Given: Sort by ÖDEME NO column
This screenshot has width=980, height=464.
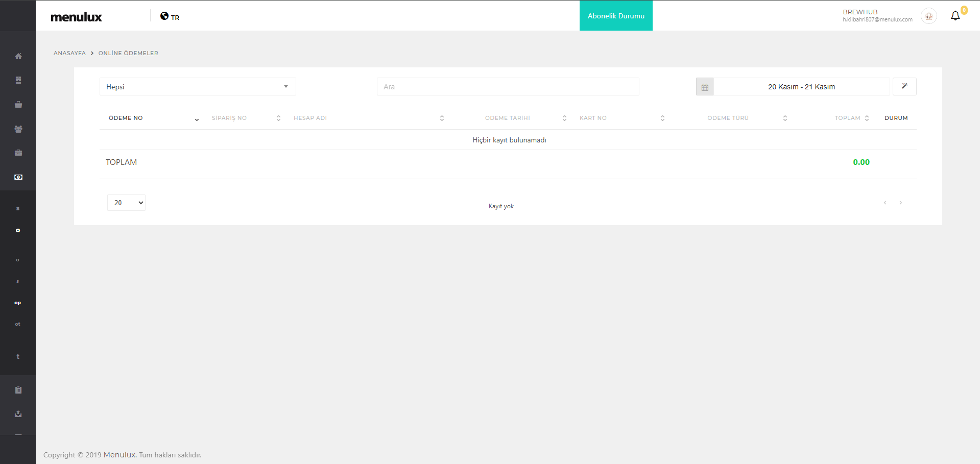Looking at the screenshot, I should (126, 118).
